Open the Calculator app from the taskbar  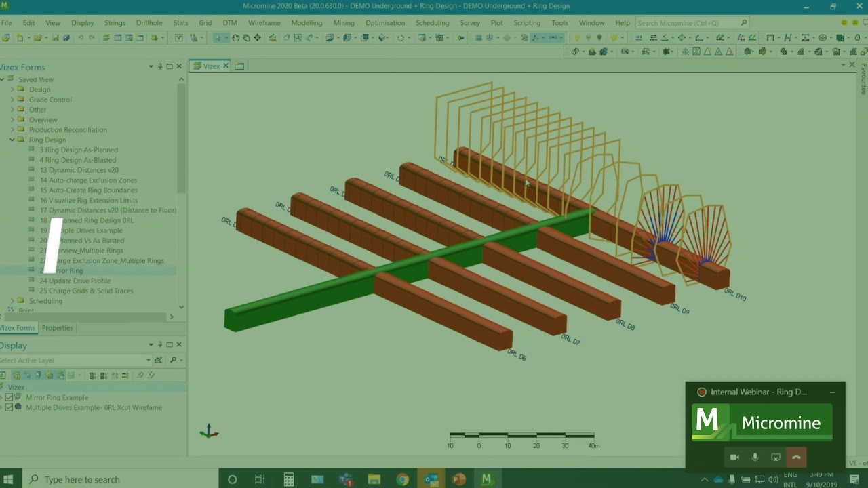pos(289,479)
